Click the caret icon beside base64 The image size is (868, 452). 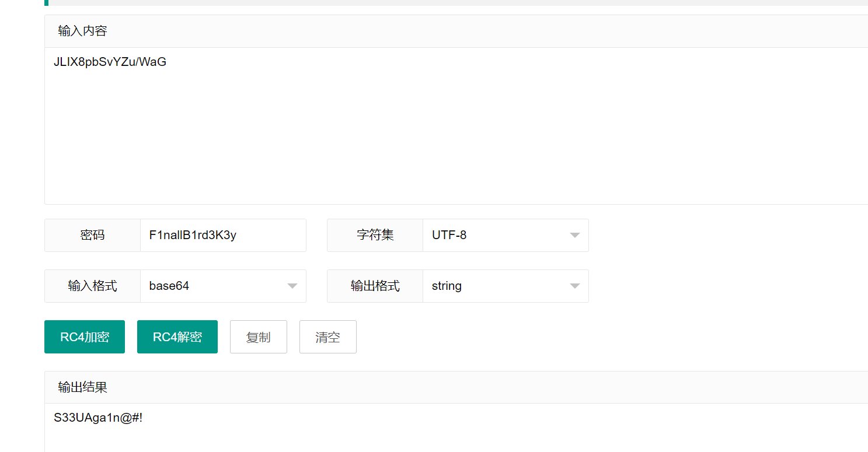point(292,286)
